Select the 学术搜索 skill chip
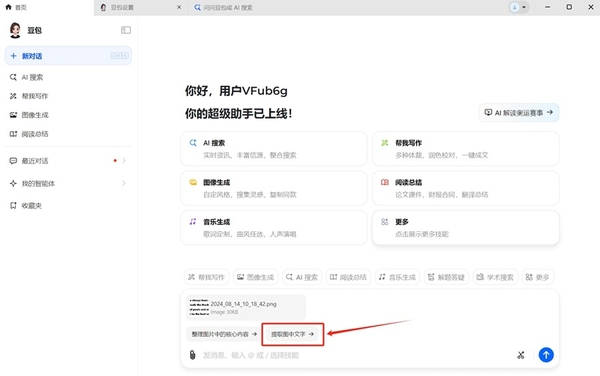This screenshot has height=376, width=600. 496,277
